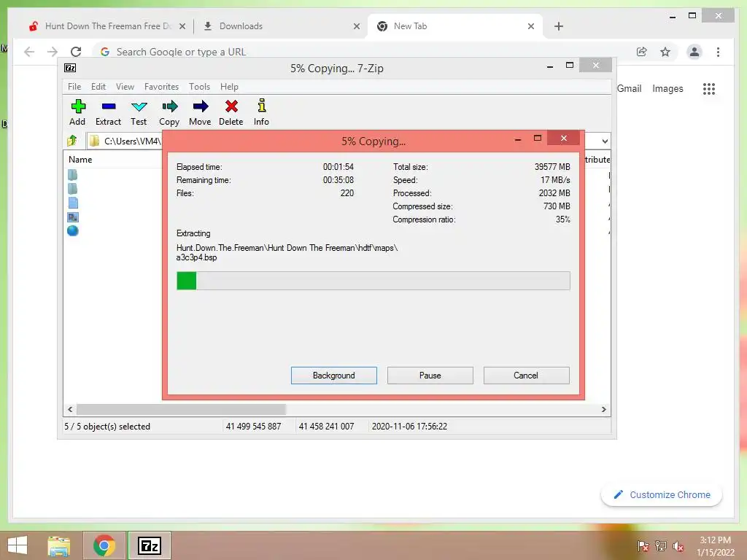Share this page icon in Chrome
This screenshot has height=560, width=747.
[x=642, y=52]
